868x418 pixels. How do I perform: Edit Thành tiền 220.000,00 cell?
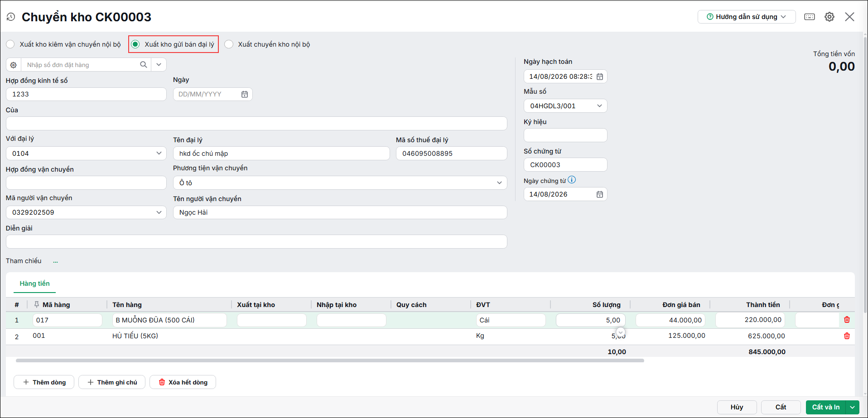pos(750,320)
